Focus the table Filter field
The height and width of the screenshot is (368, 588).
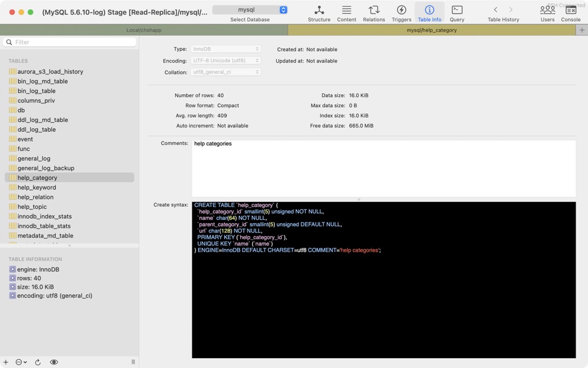click(x=70, y=42)
